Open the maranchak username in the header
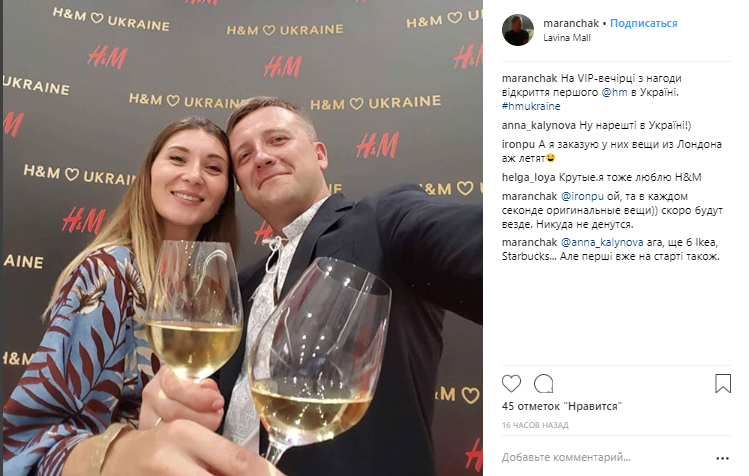 coord(571,23)
